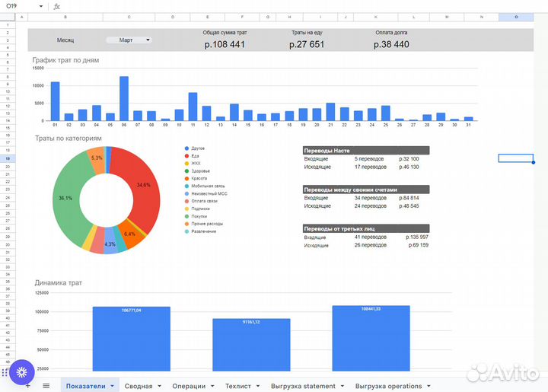Click the Траты по категориям chart title
Image resolution: width=548 pixels, height=392 pixels.
68,139
